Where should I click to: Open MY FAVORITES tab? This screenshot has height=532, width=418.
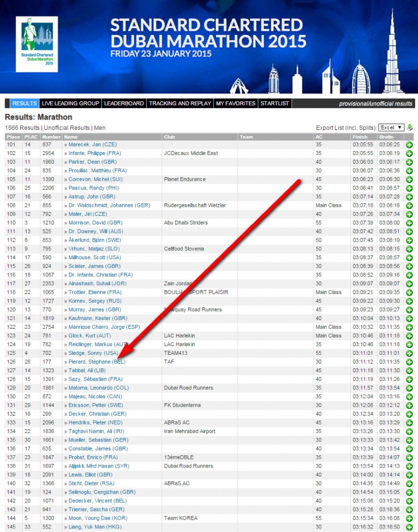pos(236,103)
